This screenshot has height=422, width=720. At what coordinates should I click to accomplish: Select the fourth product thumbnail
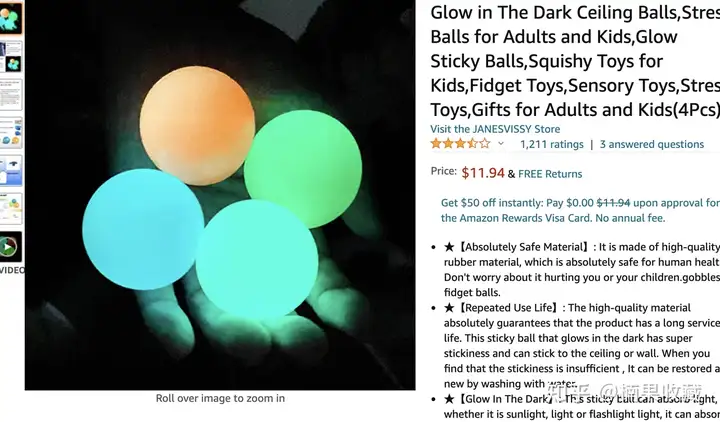coord(11,132)
